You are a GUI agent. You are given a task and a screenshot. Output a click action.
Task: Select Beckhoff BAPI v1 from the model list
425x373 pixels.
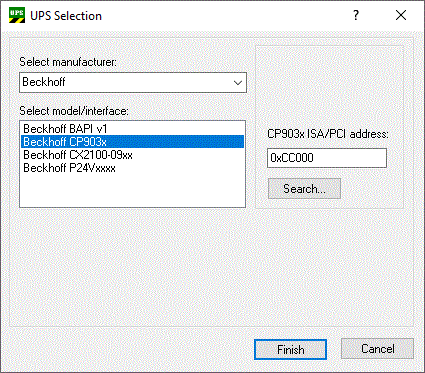[132, 129]
